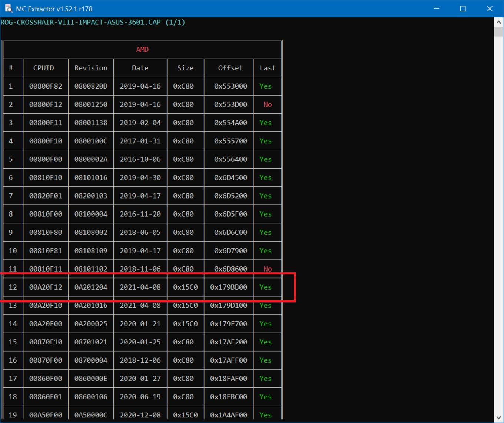Image resolution: width=504 pixels, height=423 pixels.
Task: Click revision value 08701021
Action: click(91, 342)
